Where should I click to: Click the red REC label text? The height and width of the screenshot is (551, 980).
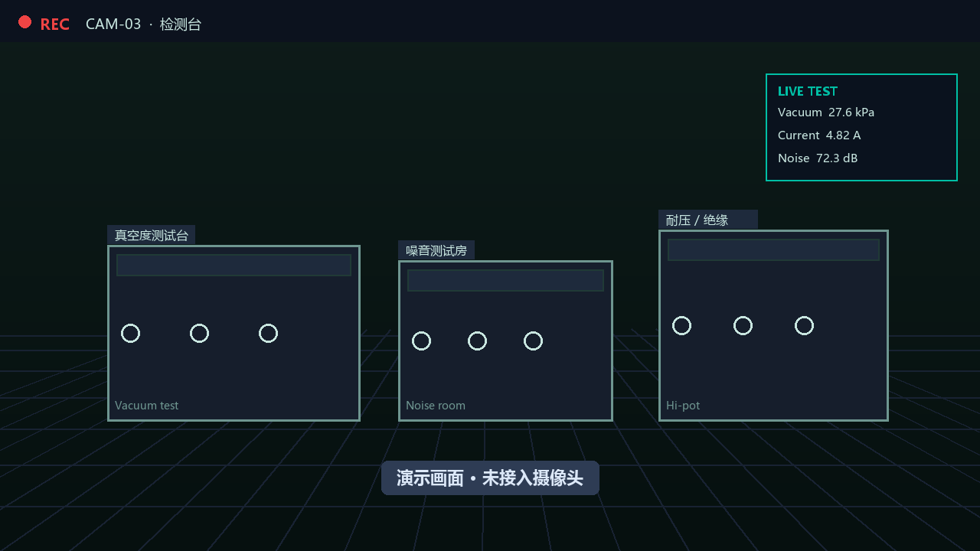(54, 24)
